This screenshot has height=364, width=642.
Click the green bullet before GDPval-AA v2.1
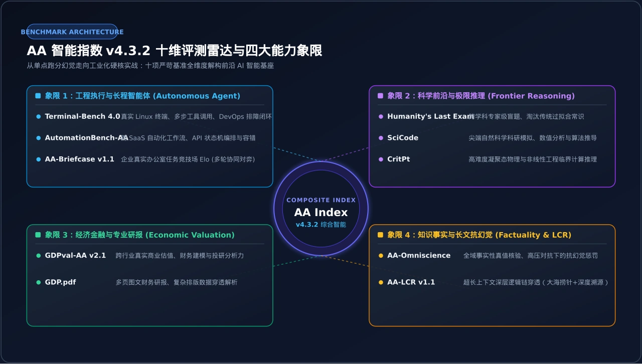39,255
